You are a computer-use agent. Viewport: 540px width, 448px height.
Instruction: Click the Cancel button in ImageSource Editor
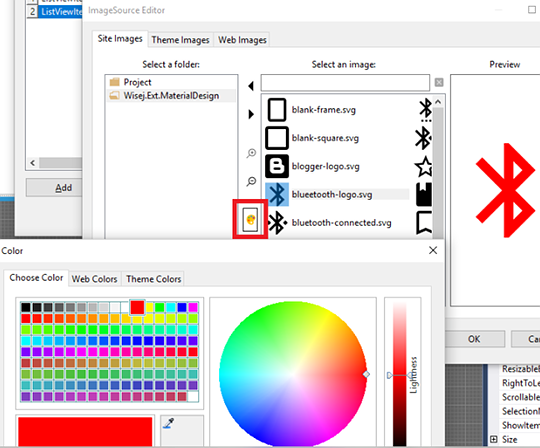click(x=526, y=339)
